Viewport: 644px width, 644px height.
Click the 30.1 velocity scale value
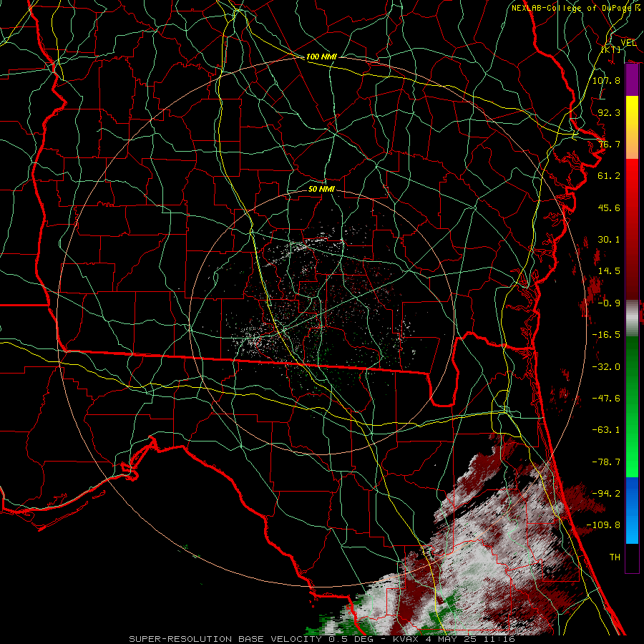click(609, 240)
